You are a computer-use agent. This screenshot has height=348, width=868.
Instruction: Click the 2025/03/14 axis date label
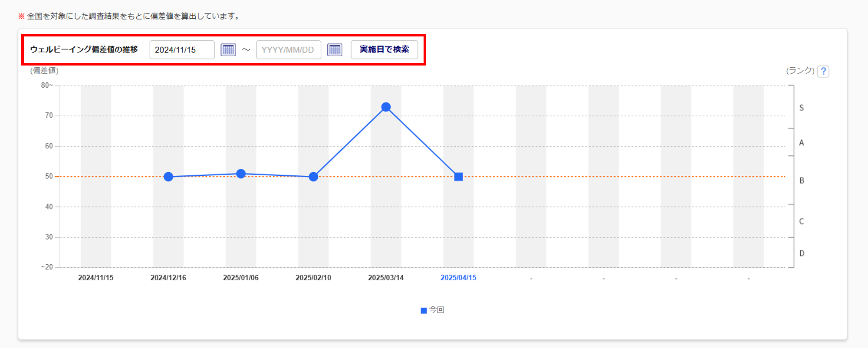[386, 278]
